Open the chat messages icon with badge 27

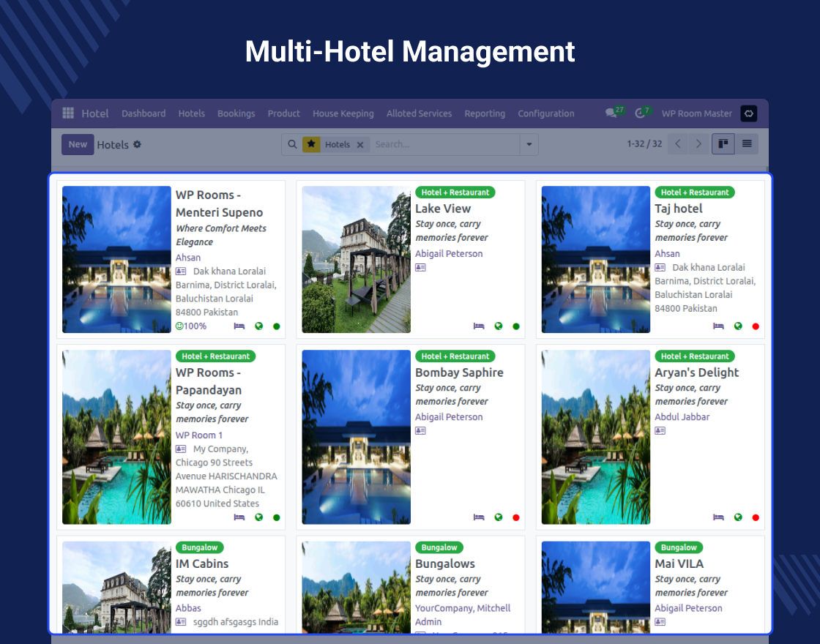click(x=611, y=113)
